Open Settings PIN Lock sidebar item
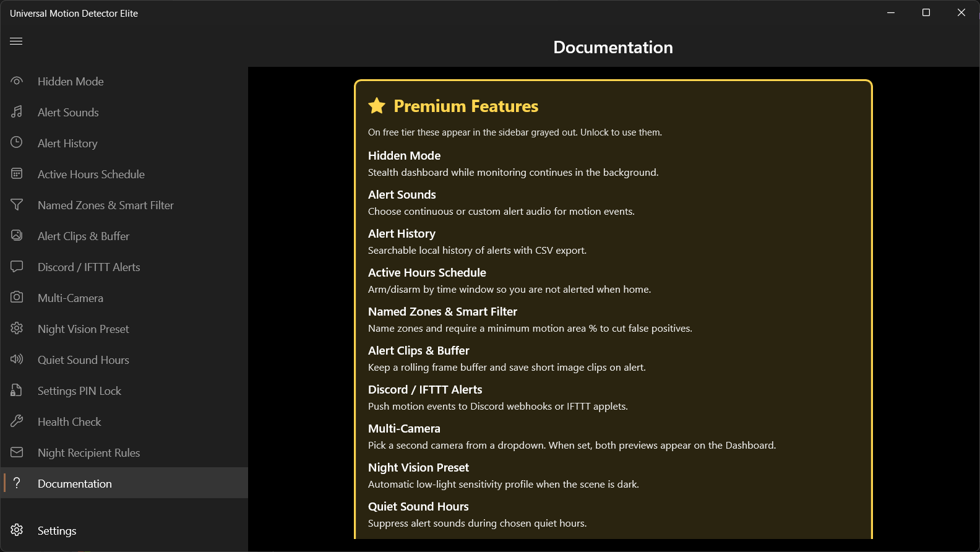This screenshot has height=552, width=980. 124,390
